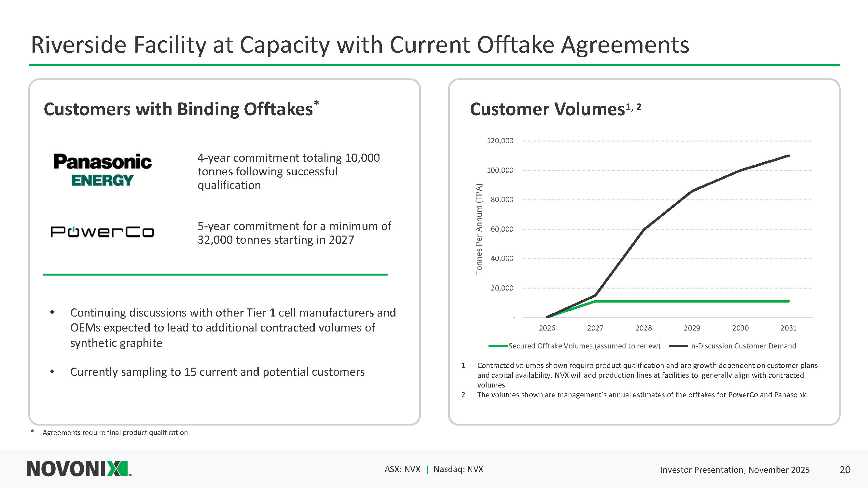The width and height of the screenshot is (868, 488).
Task: Click the Panasonic Energy logo
Action: click(103, 170)
